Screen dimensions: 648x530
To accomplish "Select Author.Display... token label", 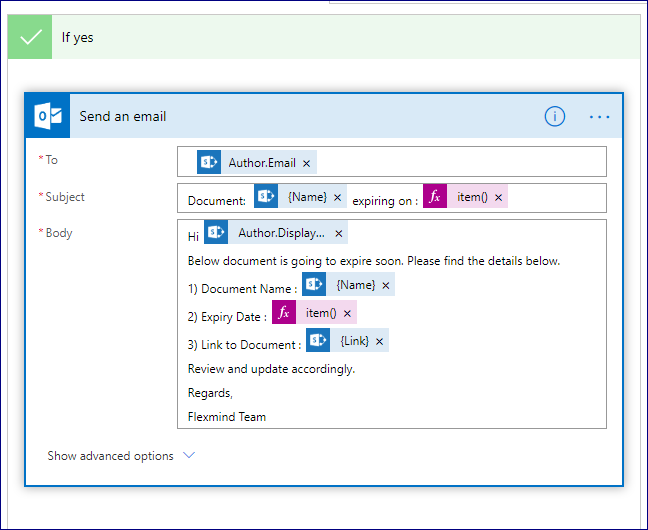I will point(281,233).
